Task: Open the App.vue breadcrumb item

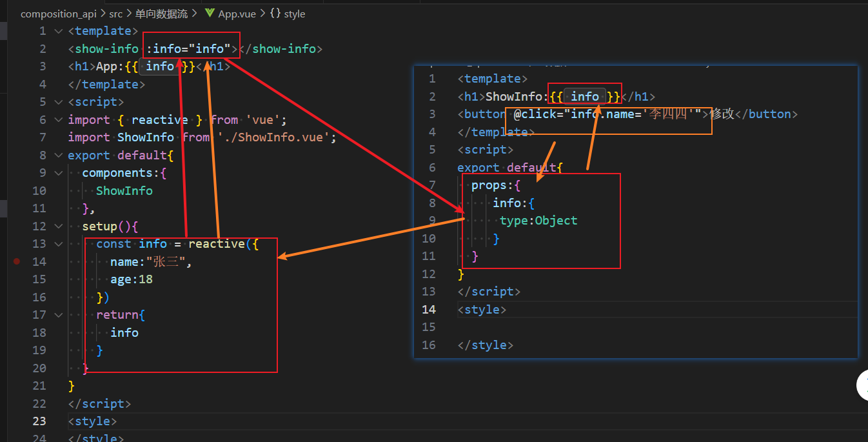Action: (236, 14)
